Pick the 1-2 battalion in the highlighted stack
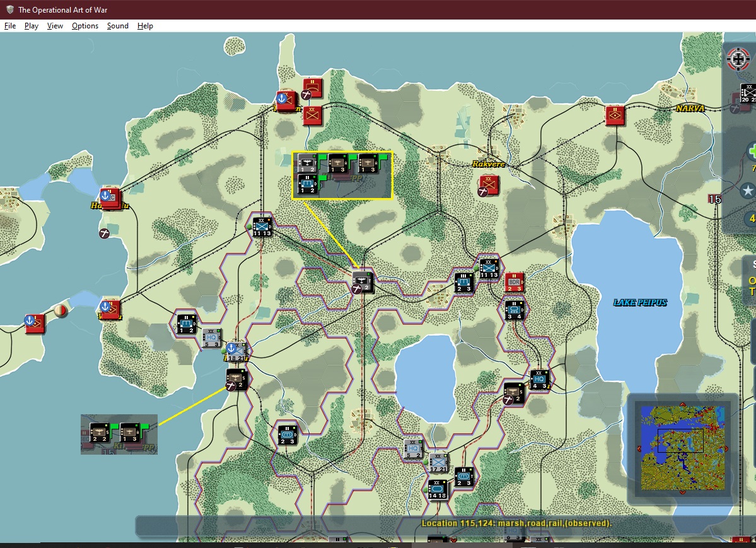The image size is (756, 548). click(x=306, y=184)
